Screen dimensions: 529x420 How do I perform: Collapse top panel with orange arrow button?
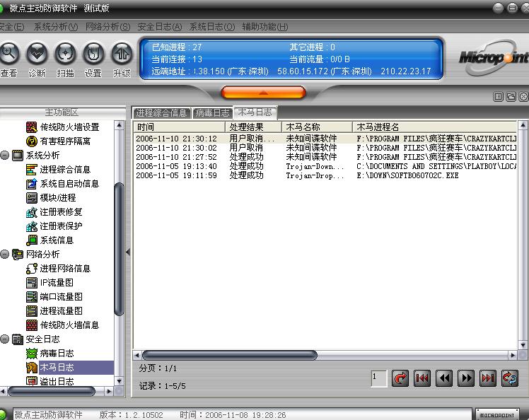tap(263, 93)
